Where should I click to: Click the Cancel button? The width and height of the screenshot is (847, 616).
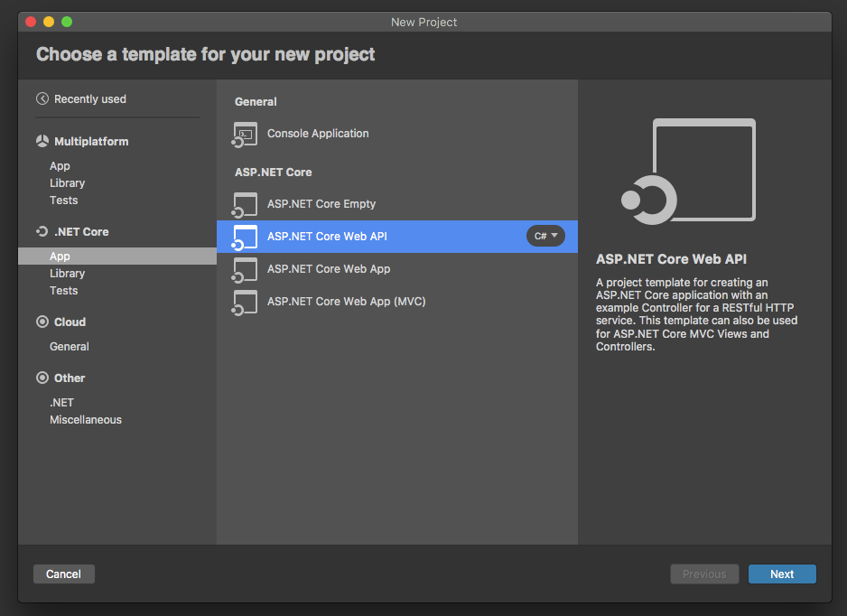64,574
